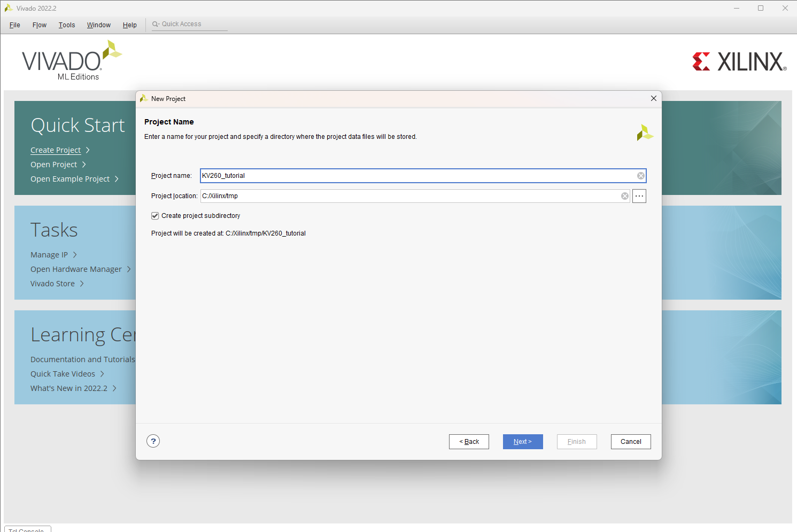Close the New Project dialog

pyautogui.click(x=653, y=98)
